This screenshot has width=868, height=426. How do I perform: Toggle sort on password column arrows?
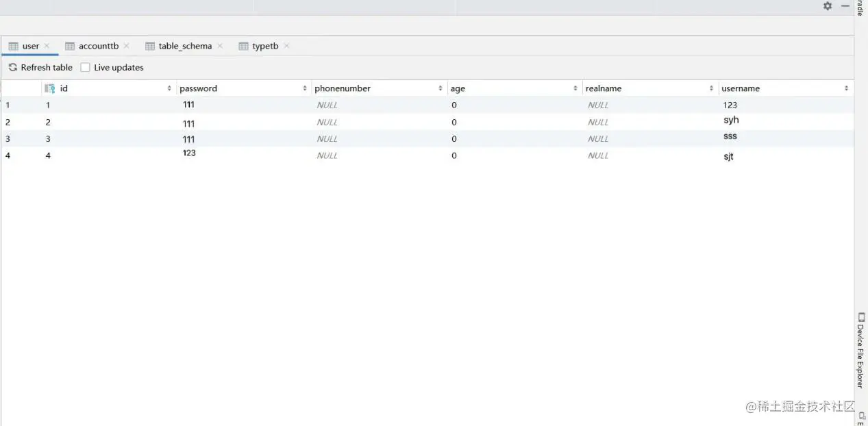coord(305,88)
